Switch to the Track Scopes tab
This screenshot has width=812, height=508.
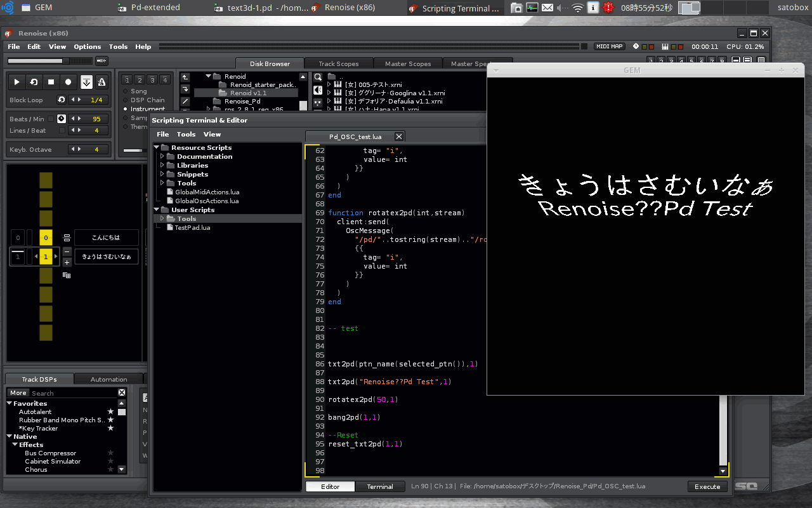coord(338,63)
